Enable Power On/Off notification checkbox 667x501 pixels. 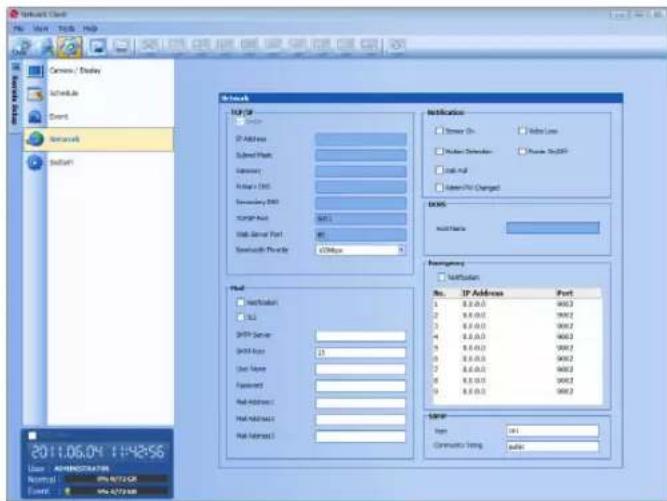[522, 151]
